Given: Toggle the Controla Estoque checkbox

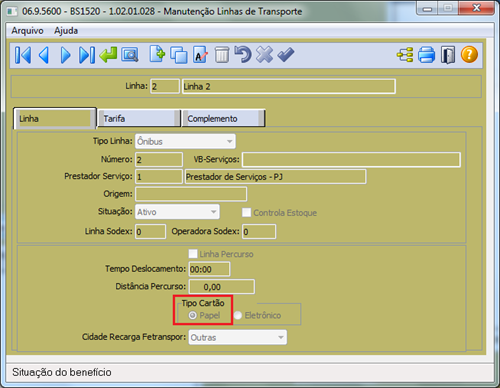Looking at the screenshot, I should [x=246, y=212].
